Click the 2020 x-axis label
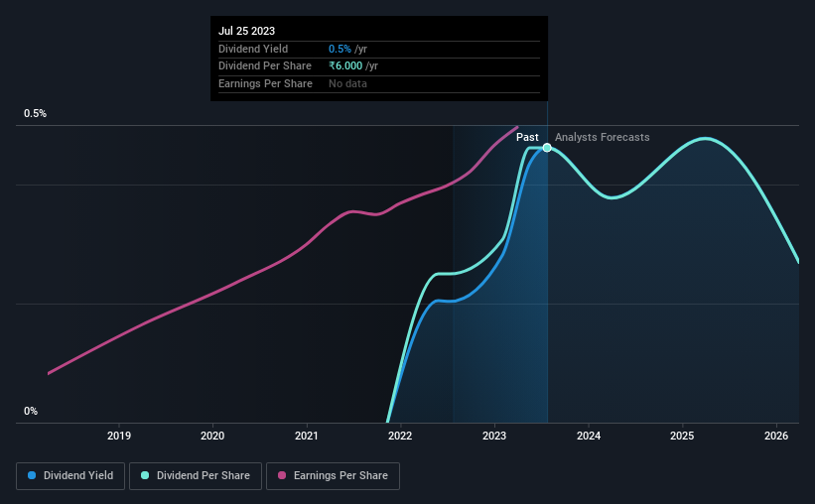The width and height of the screenshot is (815, 504). click(212, 436)
